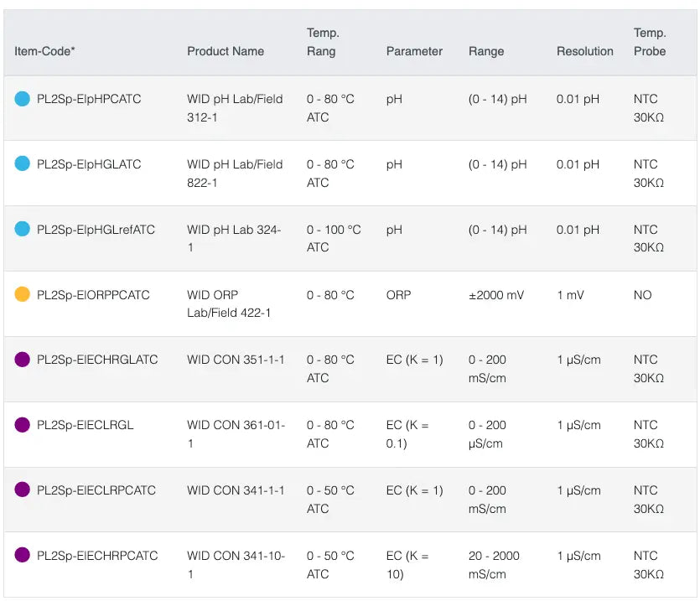Select the Parameter column header
This screenshot has height=601, width=700.
point(414,51)
